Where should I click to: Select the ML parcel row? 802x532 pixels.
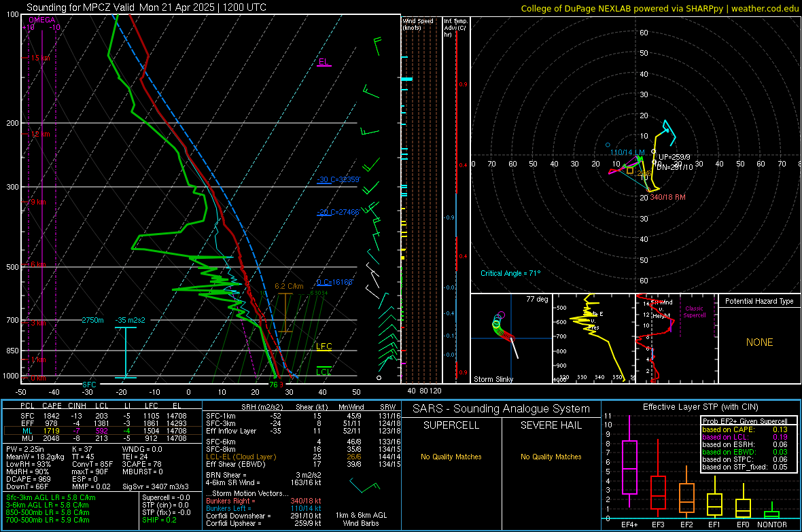[x=102, y=431]
